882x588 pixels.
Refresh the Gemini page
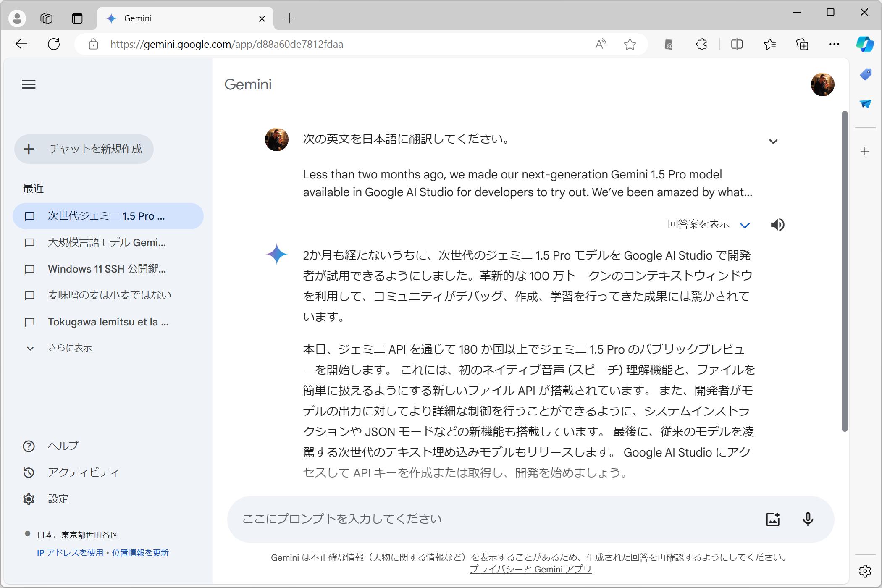[x=54, y=44]
